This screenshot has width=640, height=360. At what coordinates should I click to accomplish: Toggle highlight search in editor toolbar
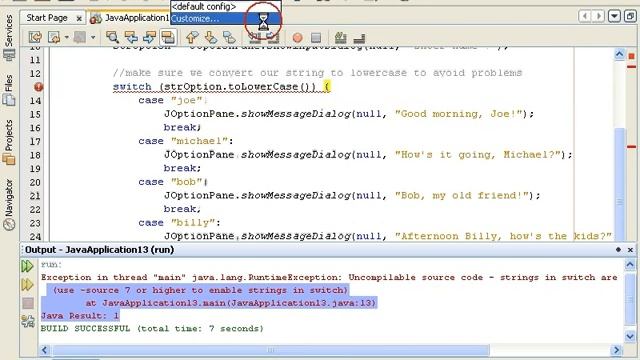pyautogui.click(x=168, y=38)
